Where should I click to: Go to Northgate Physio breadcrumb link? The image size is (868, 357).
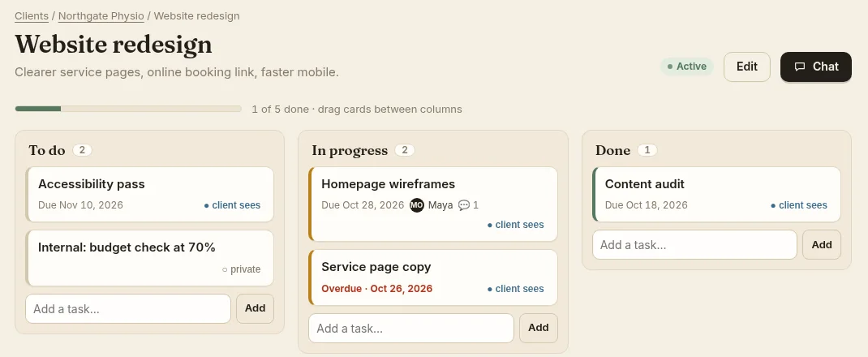coord(101,15)
